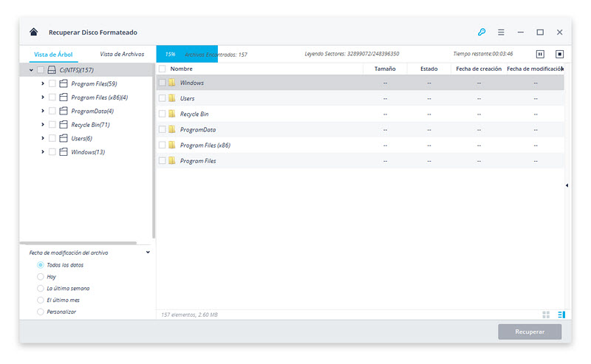The height and width of the screenshot is (364, 591).
Task: Click the Users(6) label in tree
Action: 82,138
